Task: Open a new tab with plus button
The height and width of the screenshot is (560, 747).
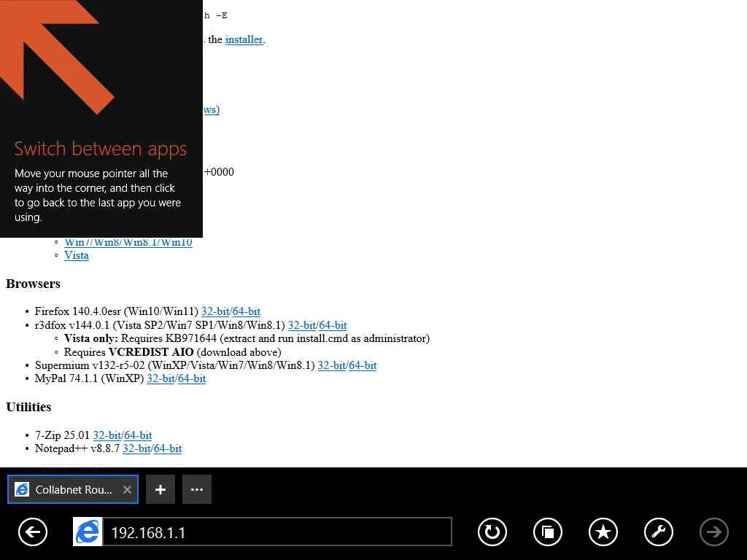Action: pos(160,489)
